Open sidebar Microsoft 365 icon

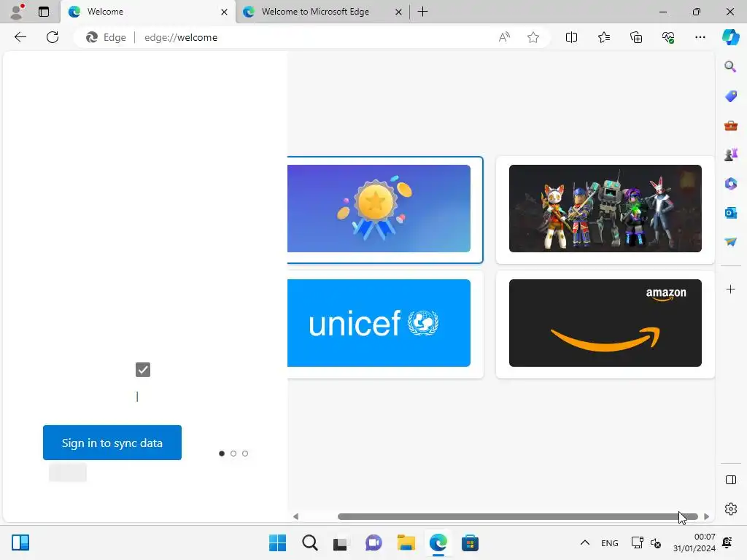point(730,183)
